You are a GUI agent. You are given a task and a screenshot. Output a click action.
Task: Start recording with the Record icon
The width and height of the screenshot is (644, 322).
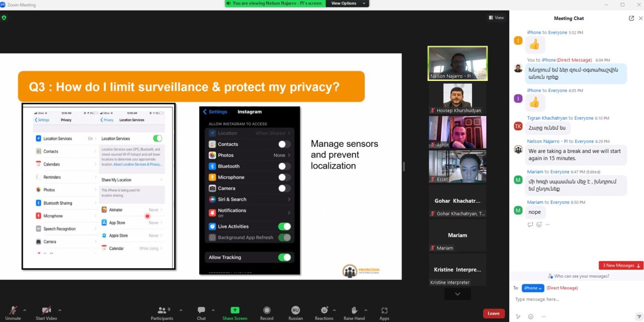pos(267,310)
